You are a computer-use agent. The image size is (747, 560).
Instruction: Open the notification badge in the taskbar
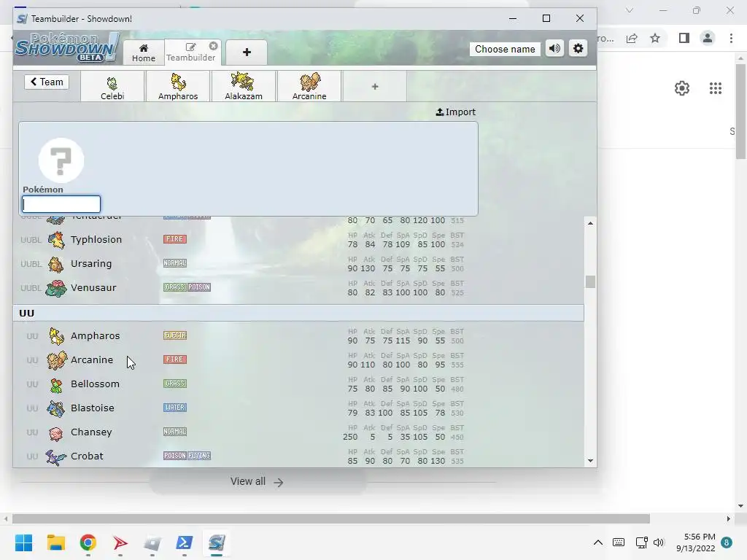coord(727,542)
